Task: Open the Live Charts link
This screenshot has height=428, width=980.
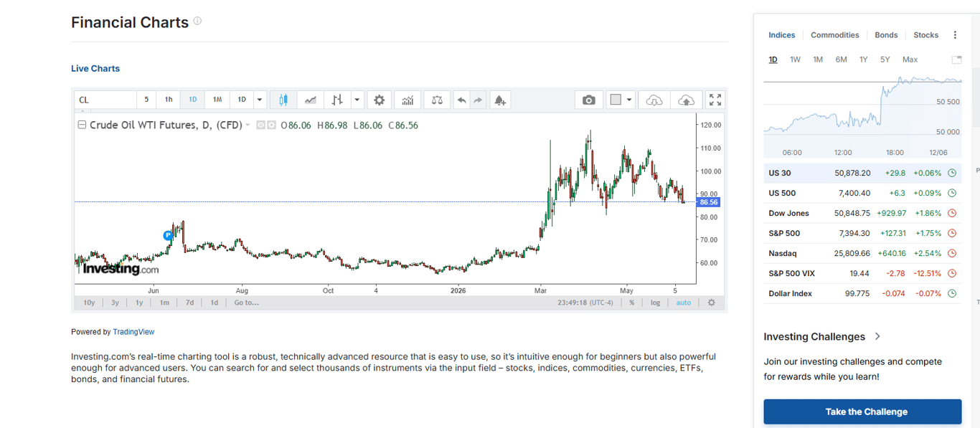Action: click(95, 69)
